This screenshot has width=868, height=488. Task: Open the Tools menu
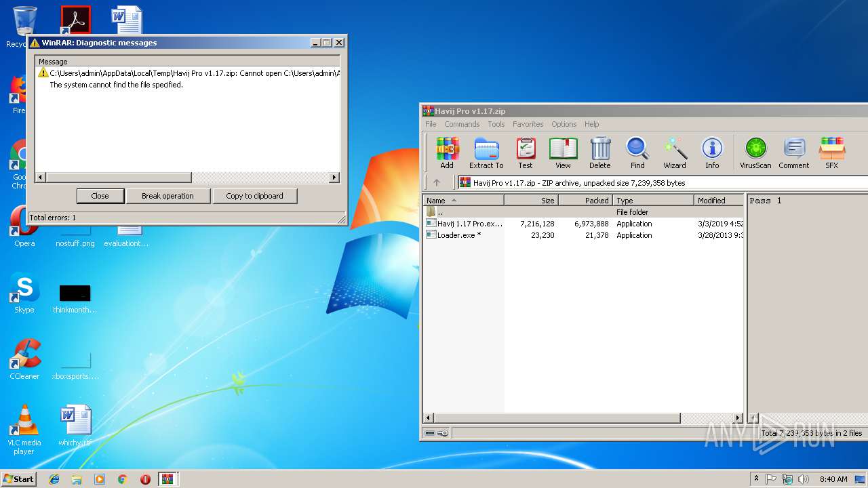click(496, 124)
